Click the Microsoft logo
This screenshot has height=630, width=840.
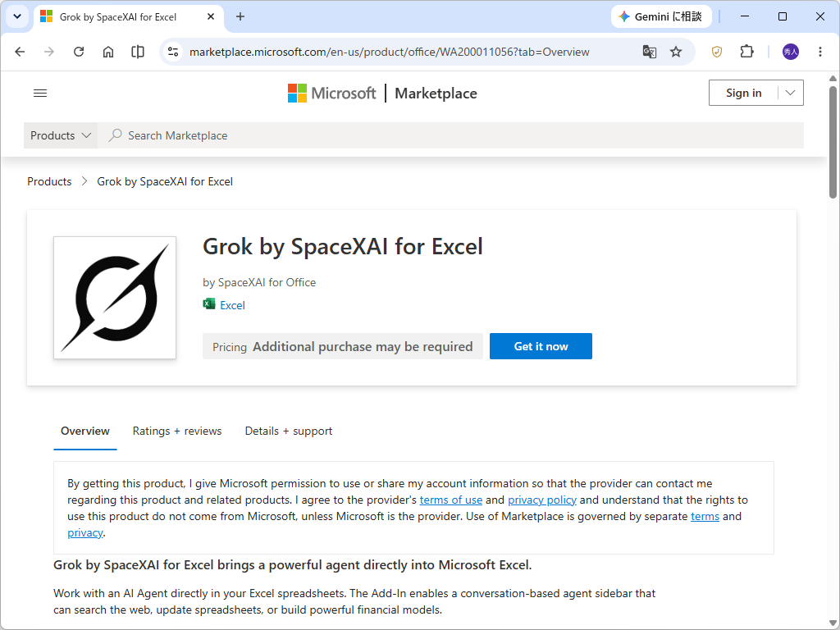tap(332, 94)
